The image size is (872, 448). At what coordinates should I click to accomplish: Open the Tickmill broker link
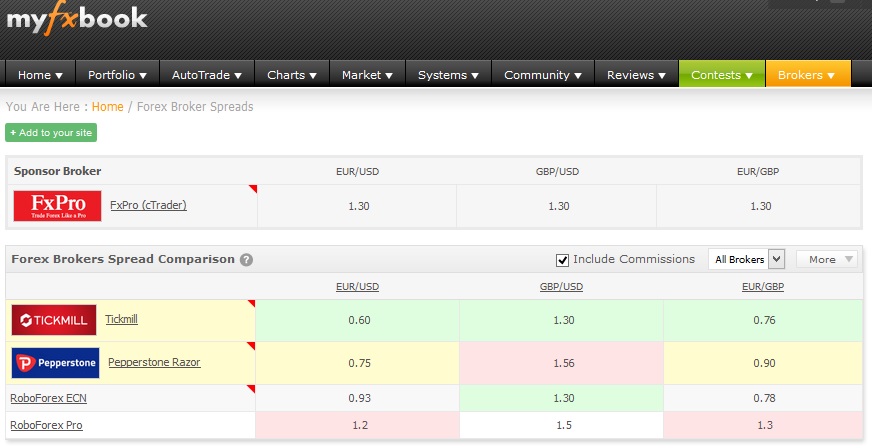[x=121, y=319]
